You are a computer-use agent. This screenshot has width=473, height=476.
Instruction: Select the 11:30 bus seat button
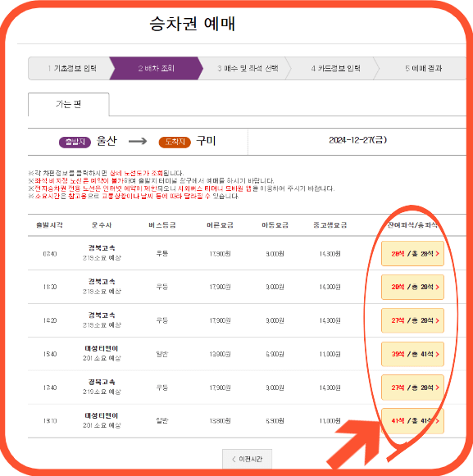click(412, 287)
